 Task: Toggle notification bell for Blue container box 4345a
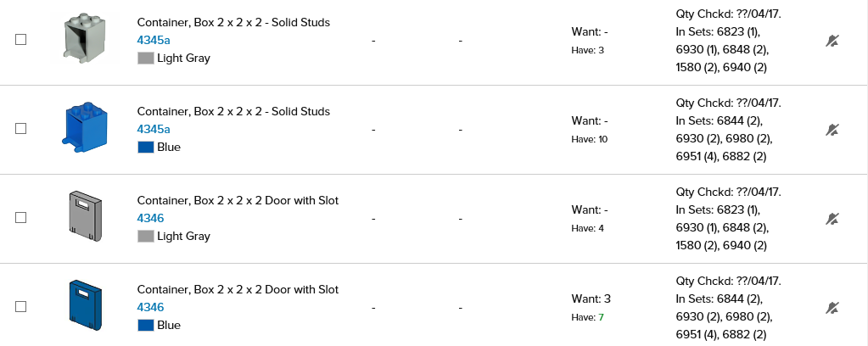tap(832, 130)
